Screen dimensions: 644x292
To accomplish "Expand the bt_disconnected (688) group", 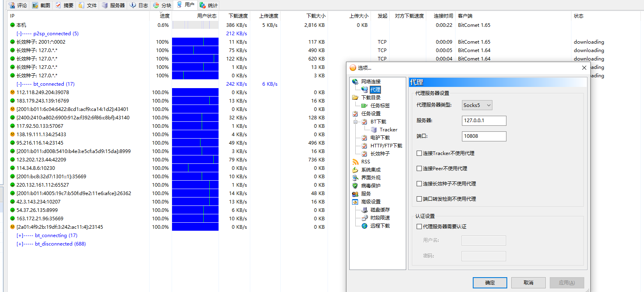I will [20, 244].
